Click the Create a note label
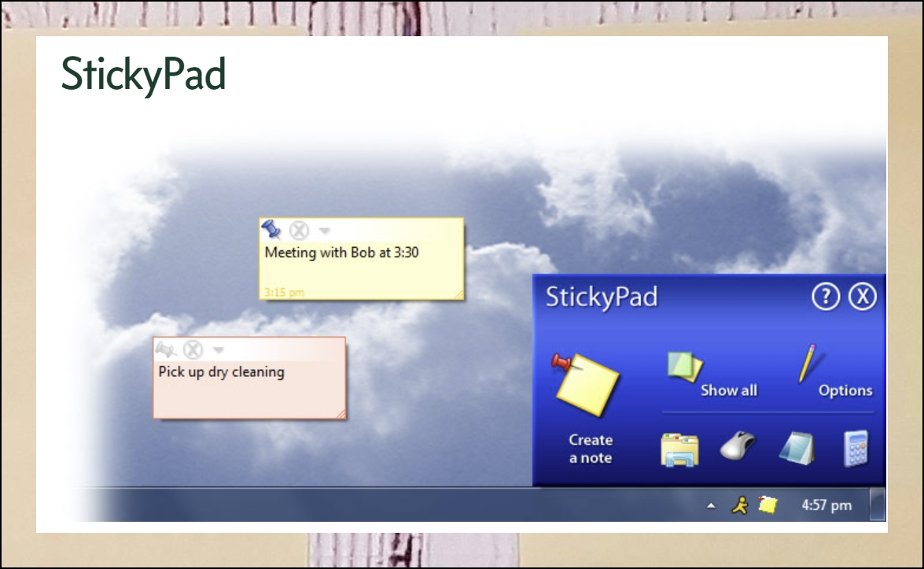 [591, 449]
